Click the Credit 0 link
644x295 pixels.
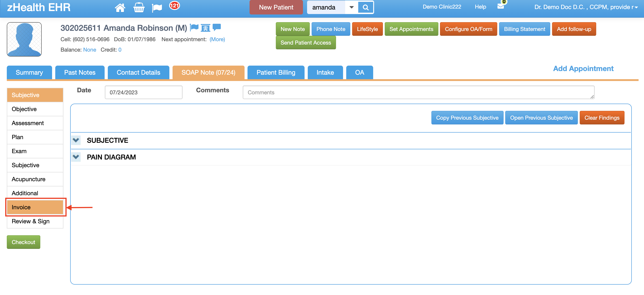click(x=120, y=50)
